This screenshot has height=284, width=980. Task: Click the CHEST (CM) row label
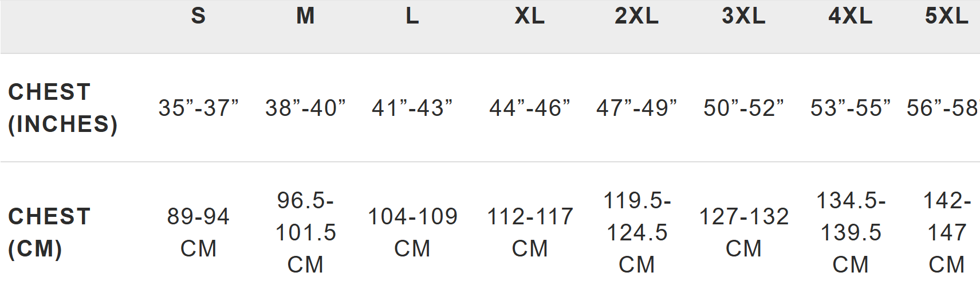point(49,232)
